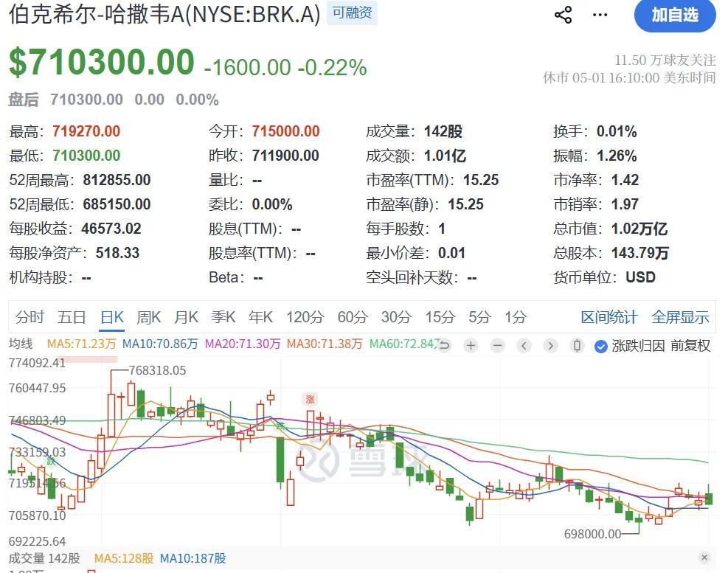Screen dimensions: 728x573
Task: Click the 今开 value 715000.00
Action: click(285, 131)
